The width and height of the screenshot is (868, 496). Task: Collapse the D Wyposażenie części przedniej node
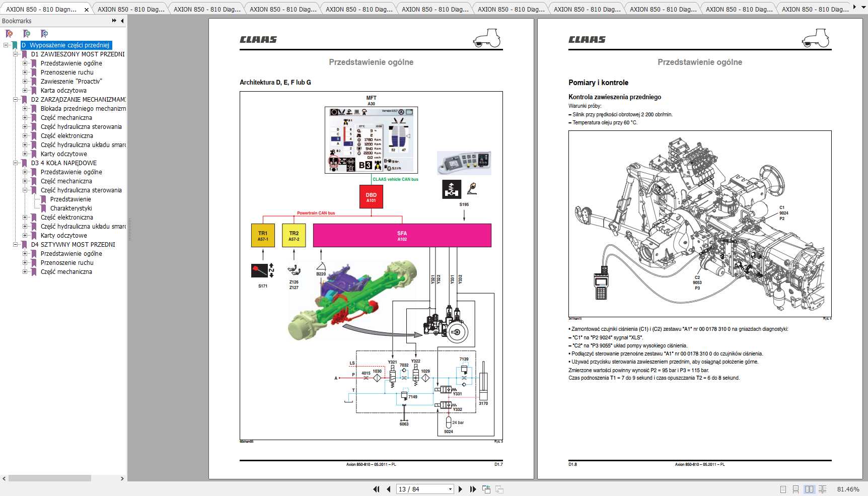point(6,45)
